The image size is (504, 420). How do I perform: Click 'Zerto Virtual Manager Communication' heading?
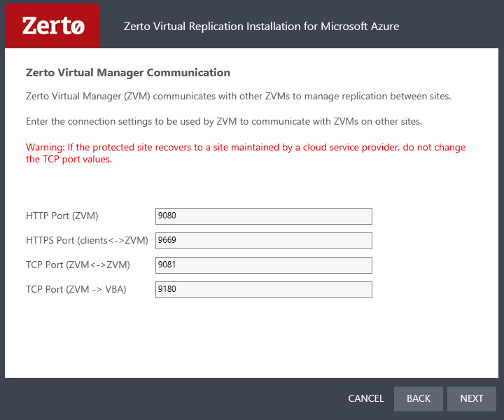(x=128, y=73)
